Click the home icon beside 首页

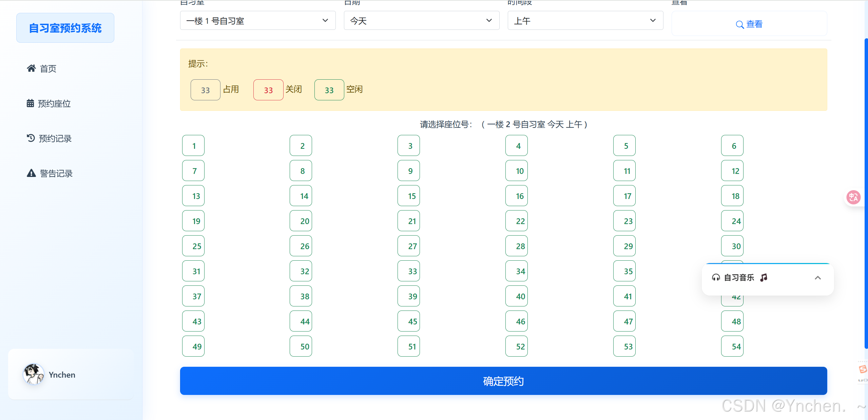point(31,68)
